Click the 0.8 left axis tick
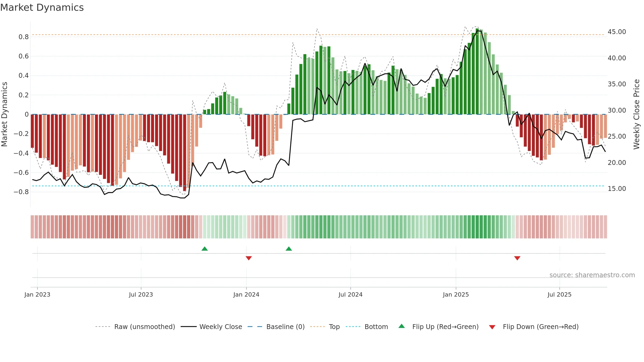644x362 pixels. pyautogui.click(x=24, y=37)
